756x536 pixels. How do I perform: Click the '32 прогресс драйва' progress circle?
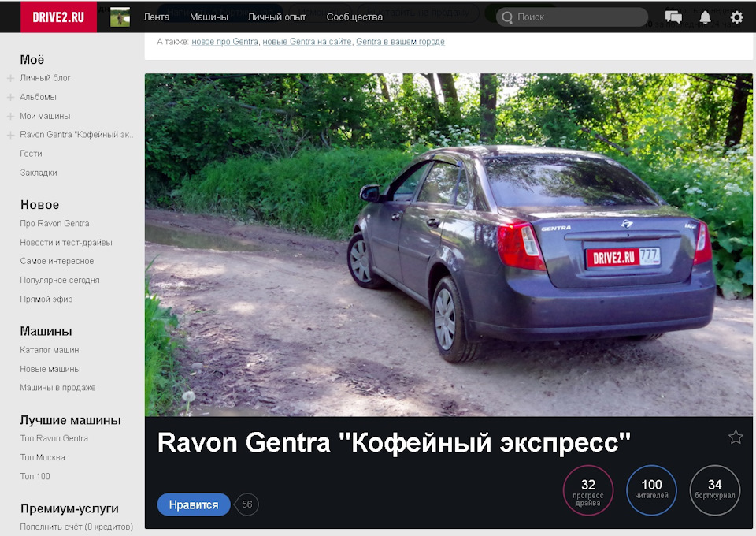[x=588, y=490]
